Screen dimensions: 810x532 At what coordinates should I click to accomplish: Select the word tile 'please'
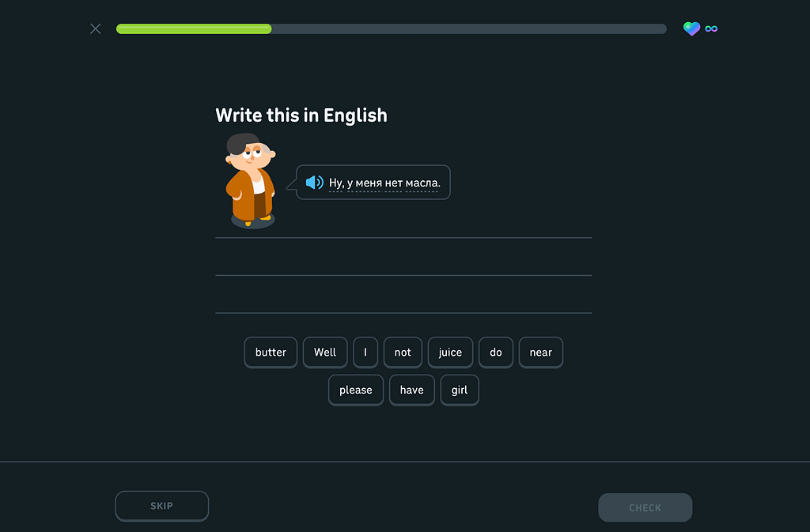[356, 390]
